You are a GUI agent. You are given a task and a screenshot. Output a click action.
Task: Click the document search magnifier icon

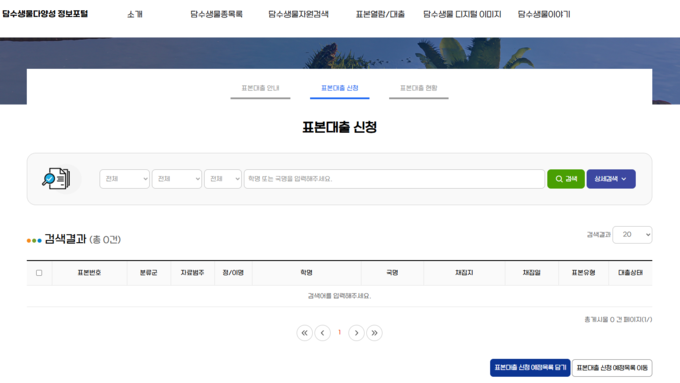[x=56, y=178]
